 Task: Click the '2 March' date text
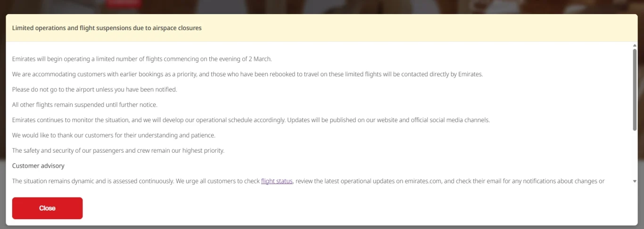[x=260, y=59]
